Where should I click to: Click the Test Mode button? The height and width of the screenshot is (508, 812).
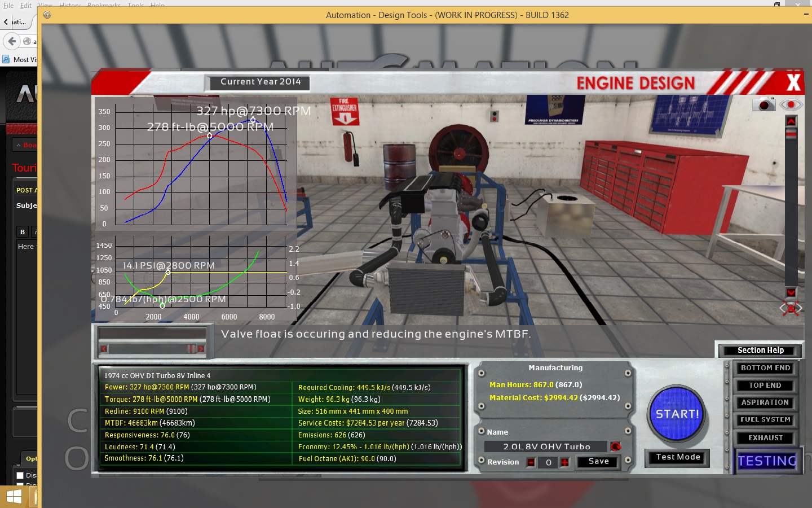coord(678,457)
